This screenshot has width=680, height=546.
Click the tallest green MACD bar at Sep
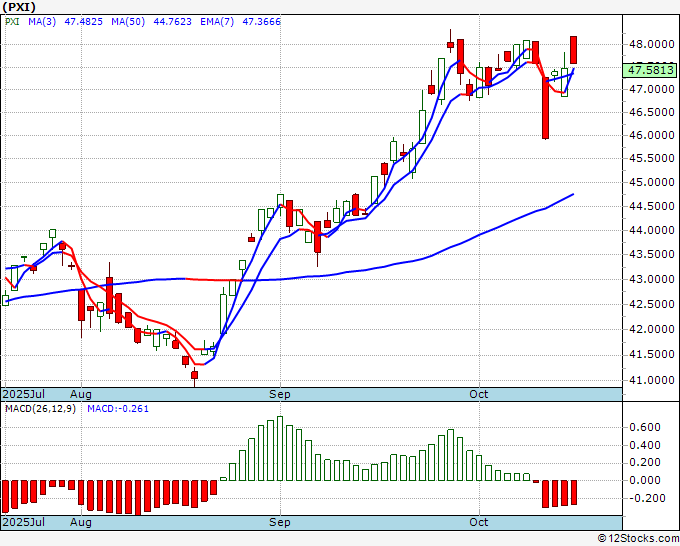[x=280, y=448]
